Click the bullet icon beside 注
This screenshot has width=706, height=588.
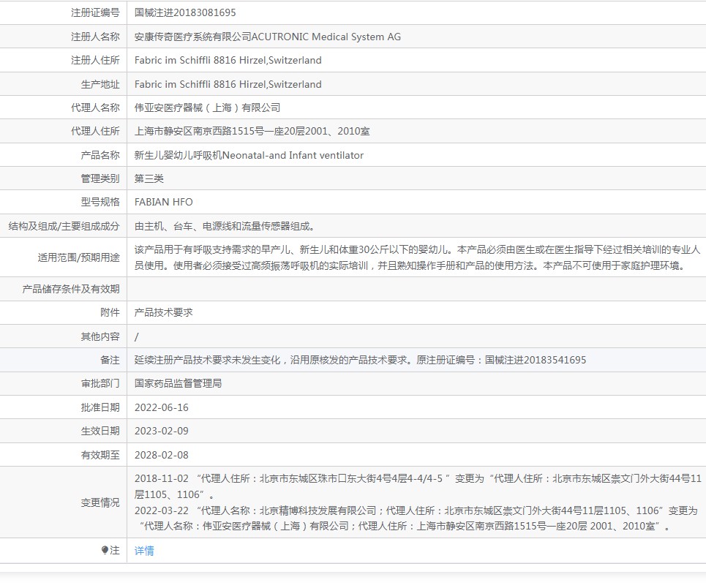105,550
